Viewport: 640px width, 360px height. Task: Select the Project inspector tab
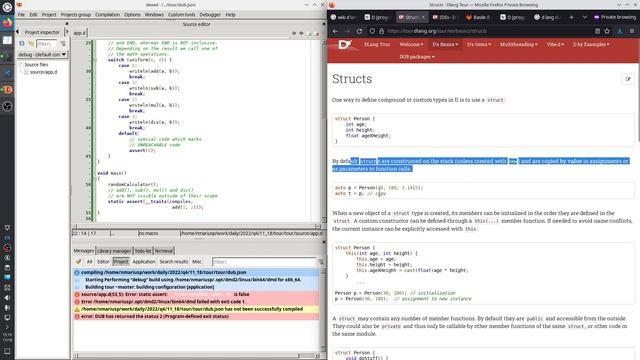coord(42,32)
